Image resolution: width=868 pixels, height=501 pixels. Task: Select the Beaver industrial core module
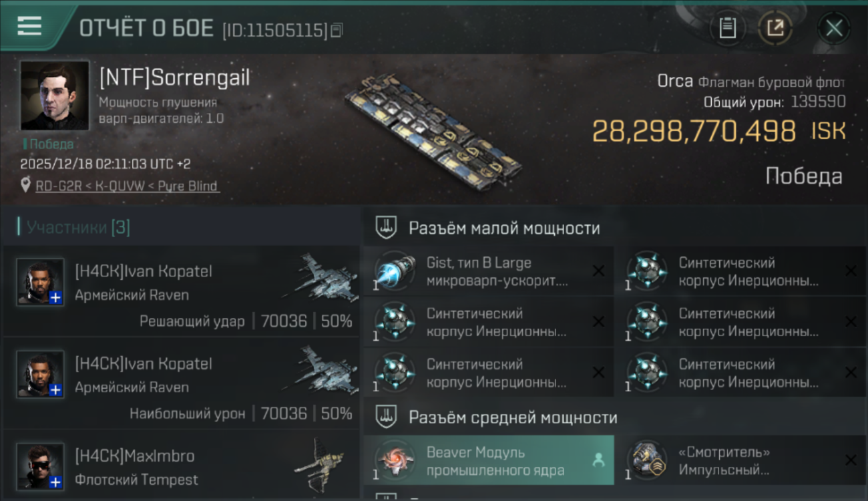(489, 461)
